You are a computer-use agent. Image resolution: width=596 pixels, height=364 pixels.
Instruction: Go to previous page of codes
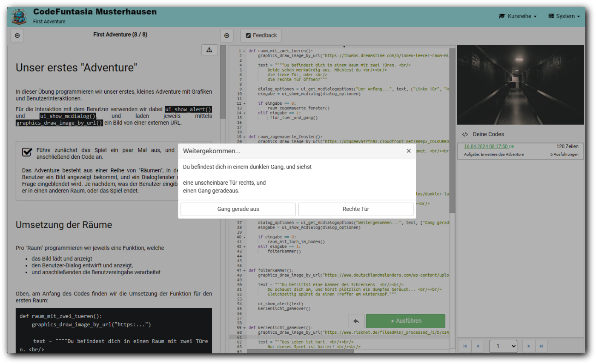477,346
